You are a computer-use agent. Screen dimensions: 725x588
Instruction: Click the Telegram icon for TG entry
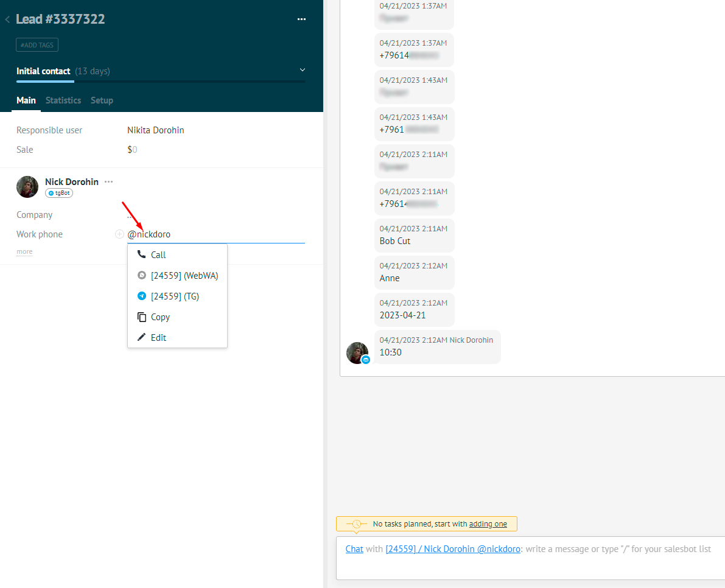pyautogui.click(x=142, y=296)
